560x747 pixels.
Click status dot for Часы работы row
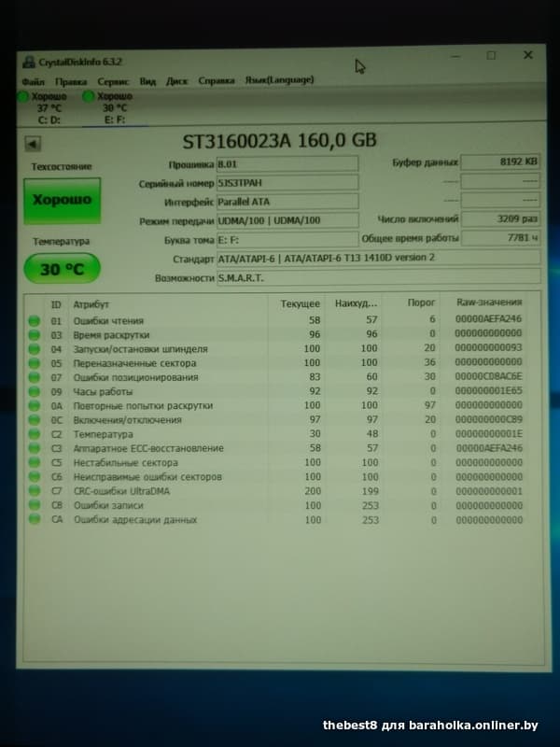click(x=34, y=391)
